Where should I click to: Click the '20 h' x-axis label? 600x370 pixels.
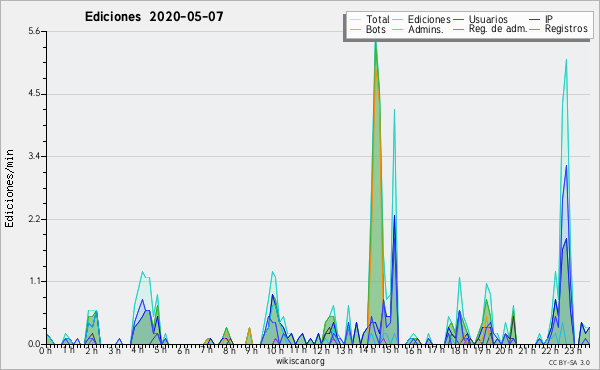point(505,351)
